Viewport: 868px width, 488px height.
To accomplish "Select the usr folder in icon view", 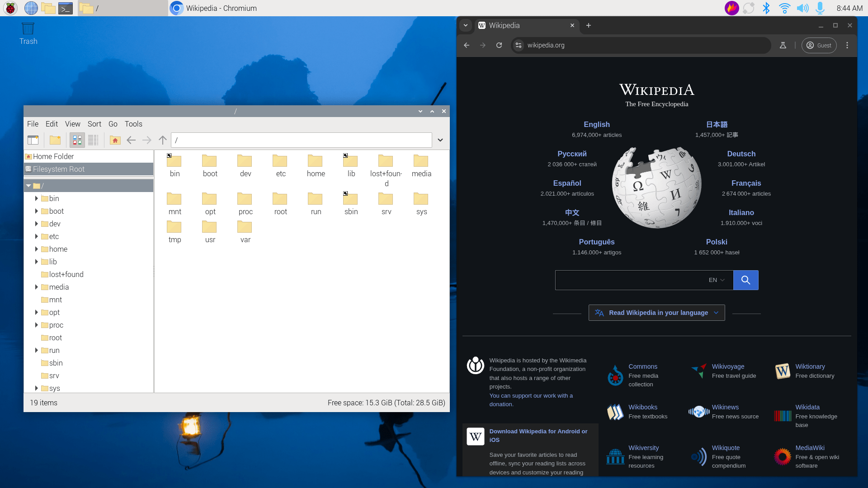I will (210, 232).
